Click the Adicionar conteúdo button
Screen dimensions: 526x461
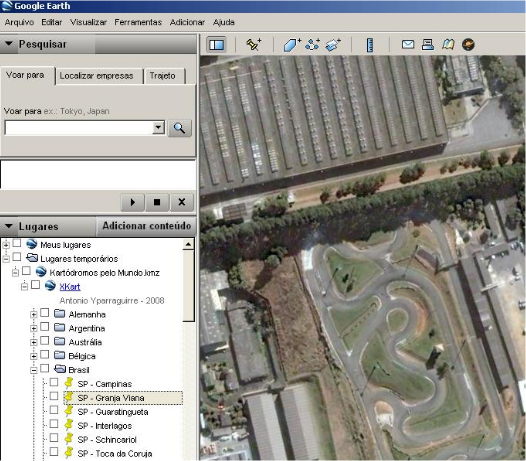(x=147, y=226)
